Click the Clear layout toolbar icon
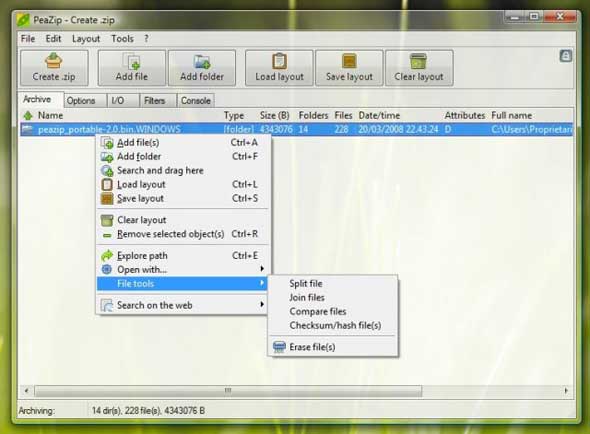Screen dimensions: 590x434 click(x=418, y=61)
